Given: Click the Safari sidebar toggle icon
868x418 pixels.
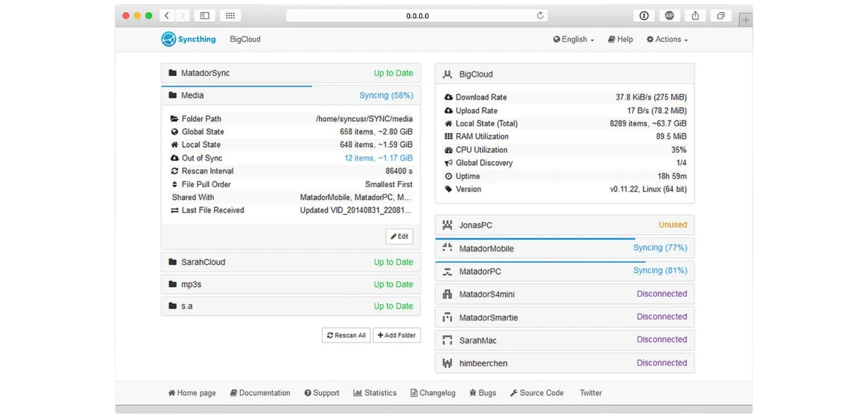Looking at the screenshot, I should 205,16.
